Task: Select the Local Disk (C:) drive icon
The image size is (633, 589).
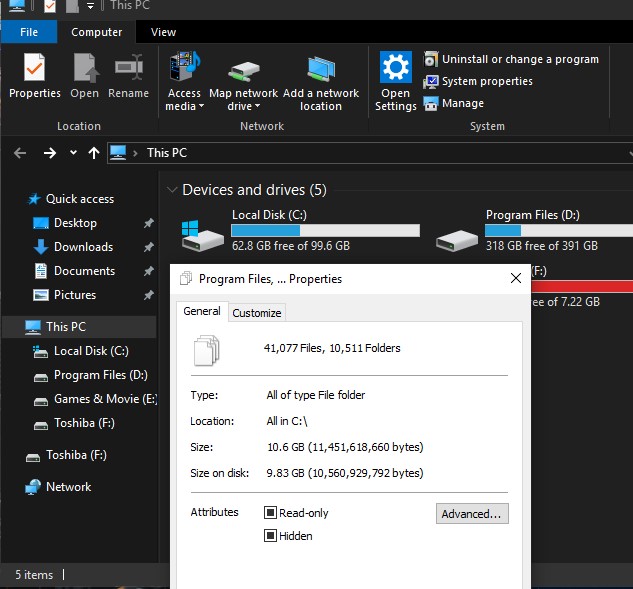Action: click(201, 235)
